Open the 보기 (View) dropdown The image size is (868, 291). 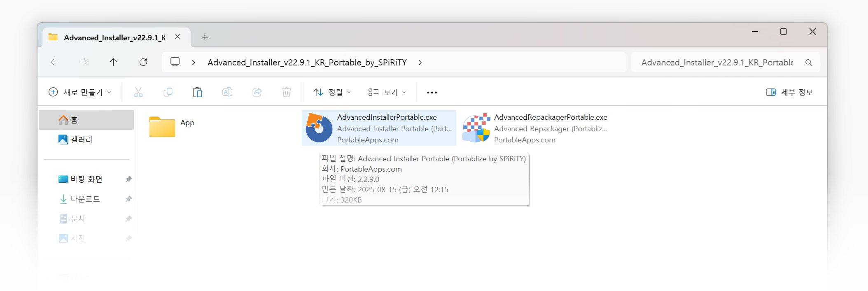387,92
